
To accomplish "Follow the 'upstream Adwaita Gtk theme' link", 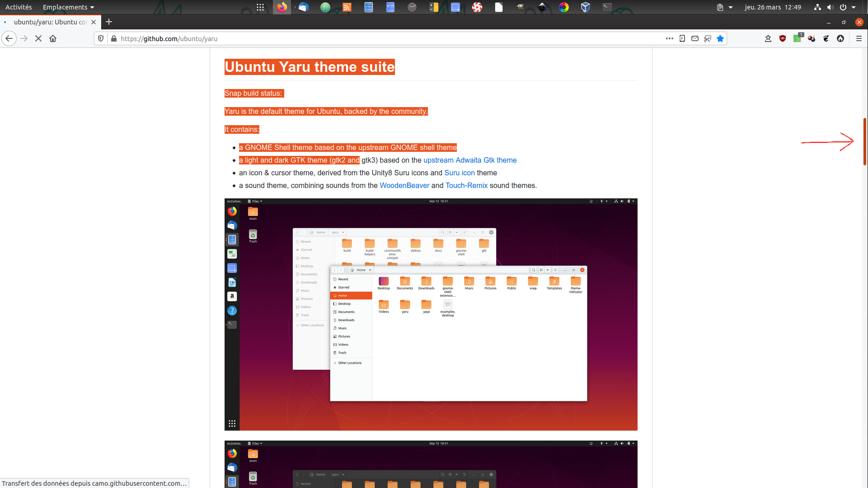I will pos(470,160).
